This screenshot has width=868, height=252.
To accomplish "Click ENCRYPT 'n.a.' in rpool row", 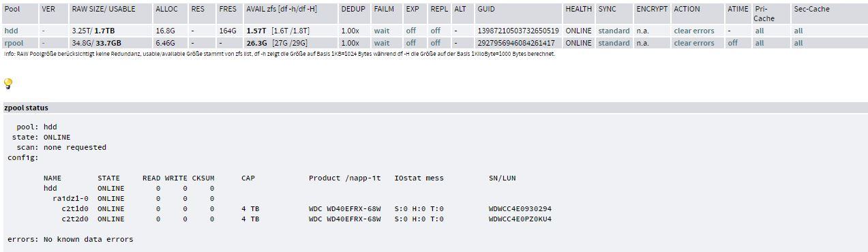I will click(642, 43).
